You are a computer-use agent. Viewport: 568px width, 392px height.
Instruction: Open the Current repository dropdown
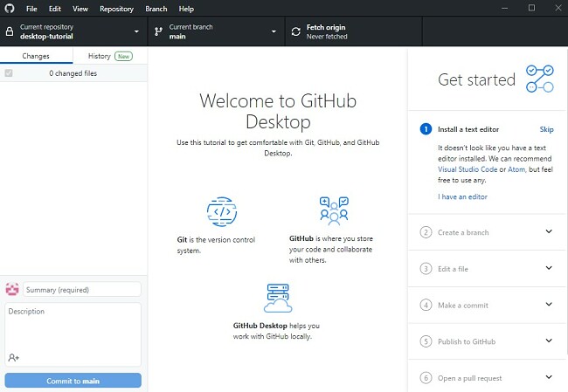tap(74, 31)
